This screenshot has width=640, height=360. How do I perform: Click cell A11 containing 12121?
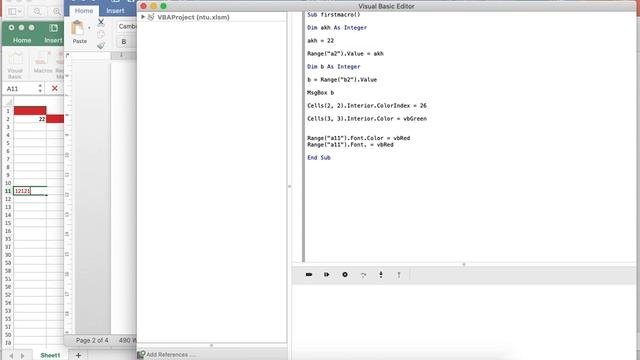[30, 191]
